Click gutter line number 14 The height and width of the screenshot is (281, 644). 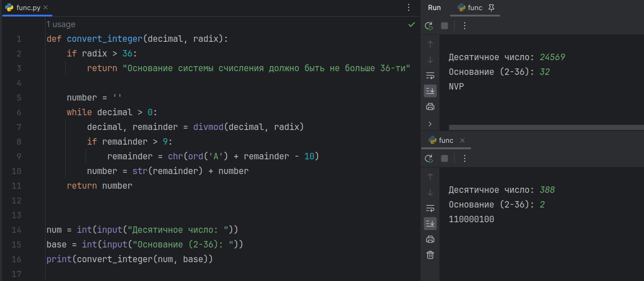click(x=17, y=230)
